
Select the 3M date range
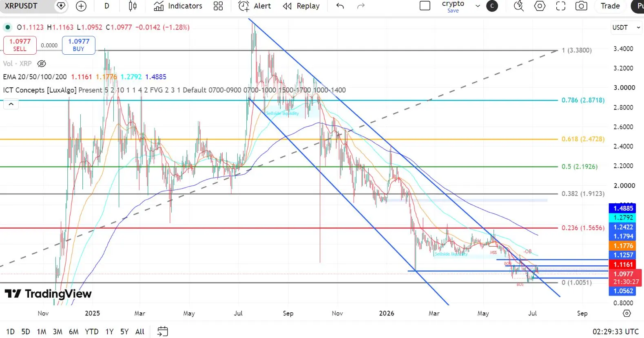pos(58,331)
